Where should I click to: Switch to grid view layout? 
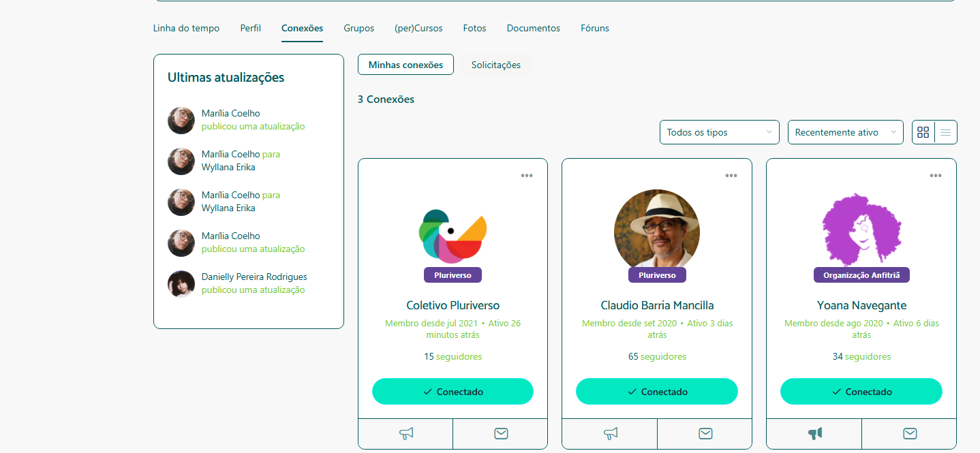[923, 132]
